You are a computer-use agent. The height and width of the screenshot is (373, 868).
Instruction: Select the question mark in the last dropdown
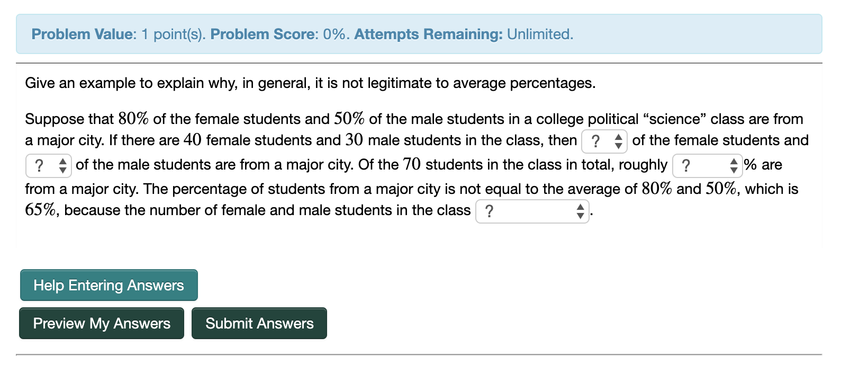point(490,211)
